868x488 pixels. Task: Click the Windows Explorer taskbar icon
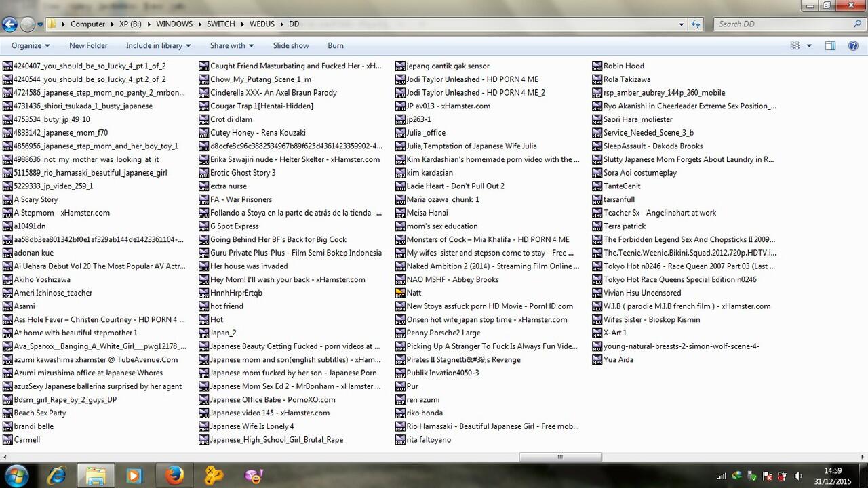[x=96, y=476]
